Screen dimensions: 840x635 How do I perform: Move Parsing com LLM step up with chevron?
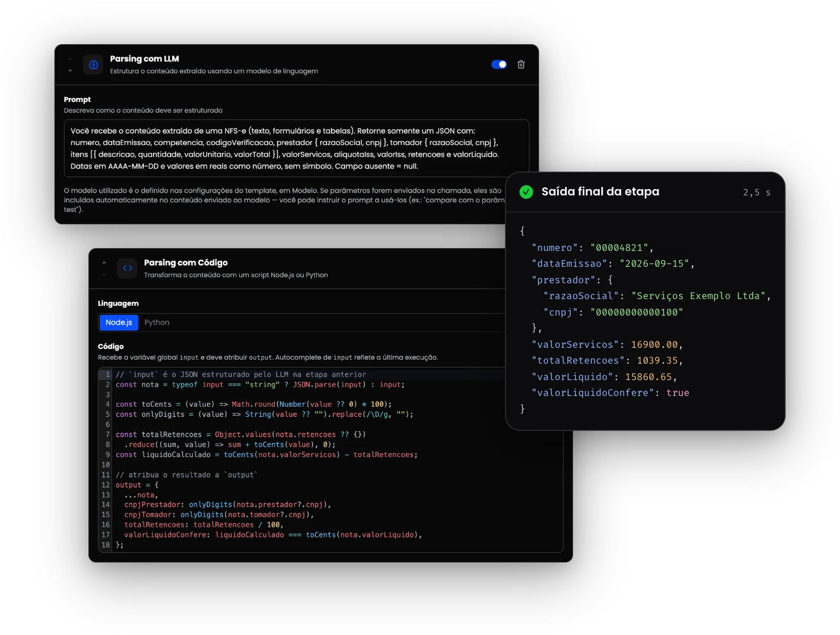(70, 59)
